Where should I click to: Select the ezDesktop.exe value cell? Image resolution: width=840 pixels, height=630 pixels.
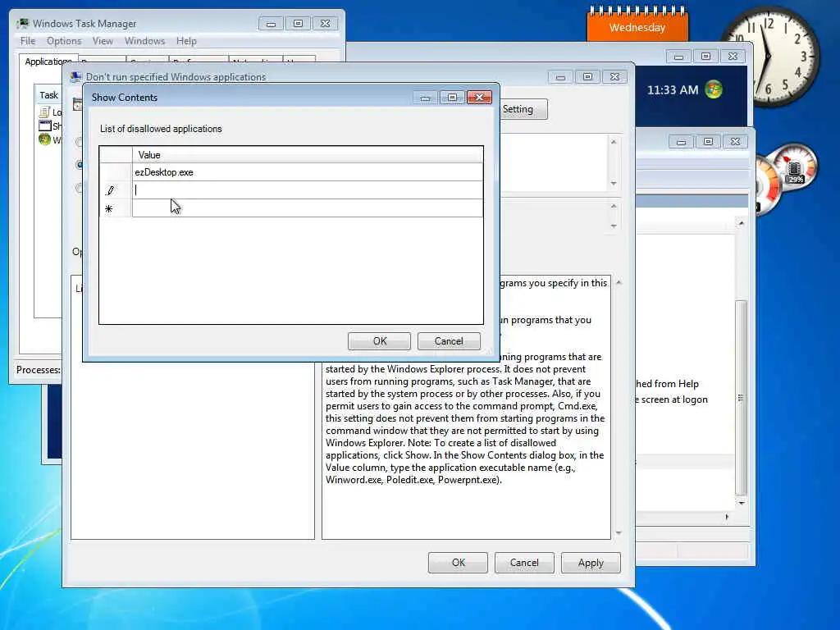[308, 172]
